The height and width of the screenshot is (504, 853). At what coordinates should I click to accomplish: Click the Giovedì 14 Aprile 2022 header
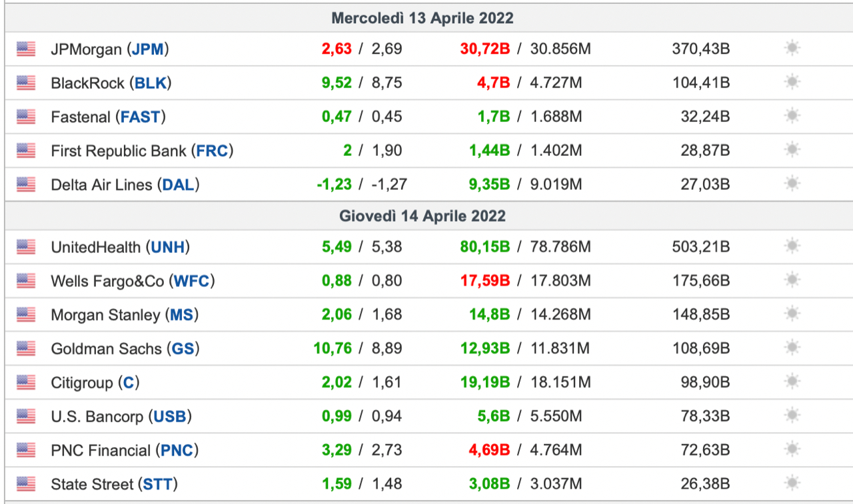tap(423, 216)
